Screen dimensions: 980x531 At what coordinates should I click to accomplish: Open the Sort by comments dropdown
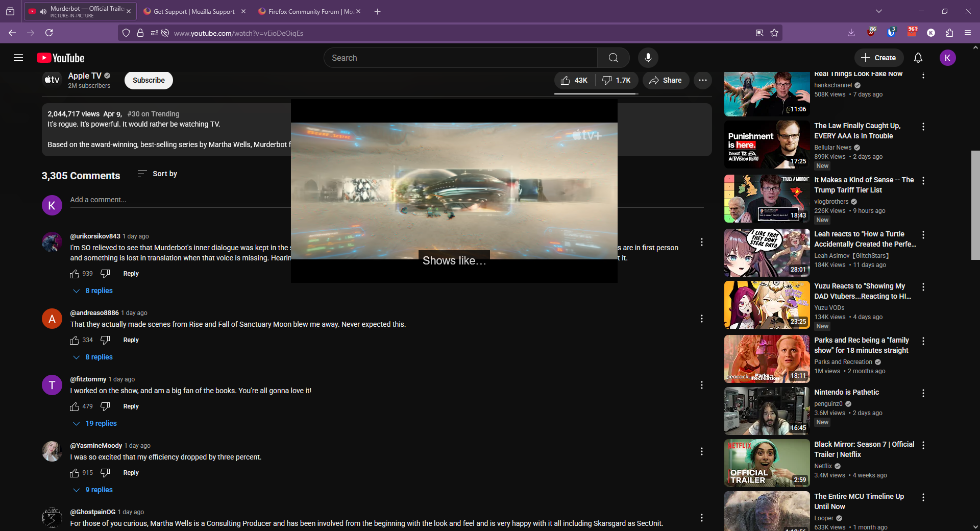pos(157,174)
